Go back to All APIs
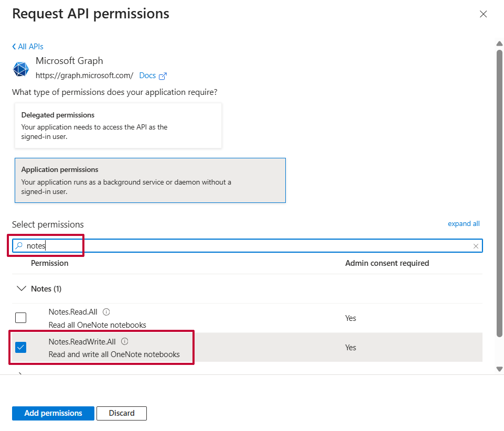The width and height of the screenshot is (504, 431). pyautogui.click(x=28, y=47)
